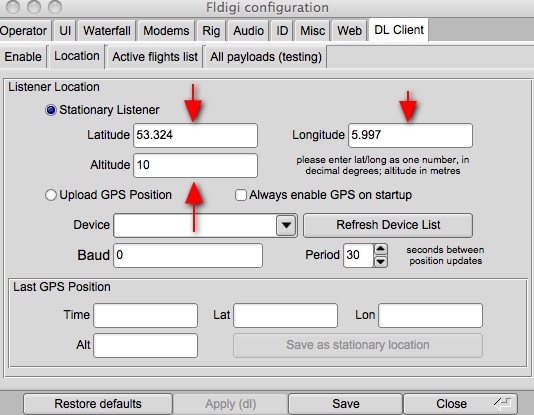Increase the Period value with up arrow
The image size is (534, 415).
(x=380, y=250)
